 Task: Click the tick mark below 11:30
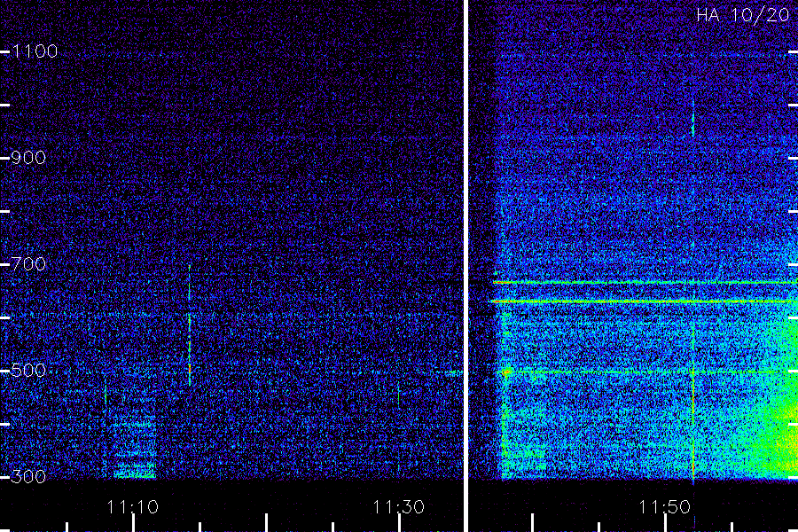(399, 523)
